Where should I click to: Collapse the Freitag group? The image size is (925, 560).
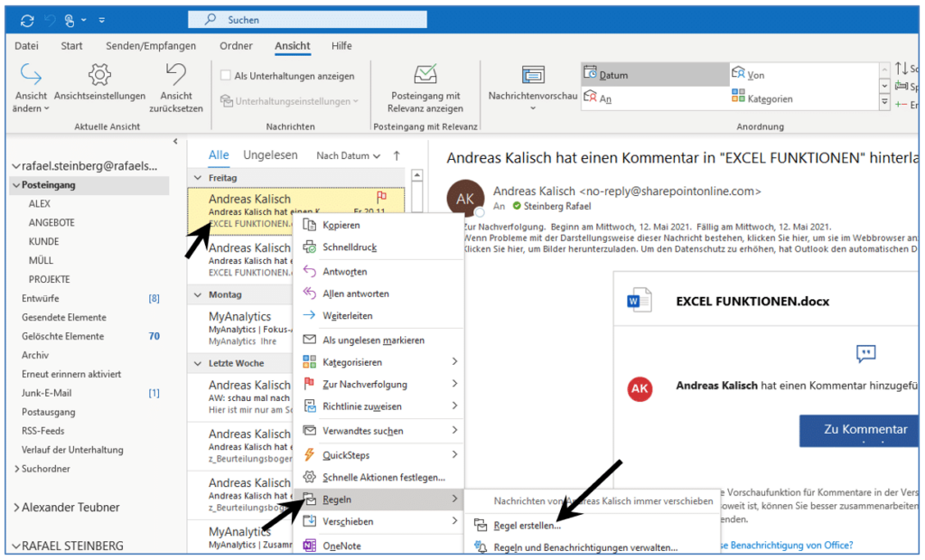tap(198, 178)
